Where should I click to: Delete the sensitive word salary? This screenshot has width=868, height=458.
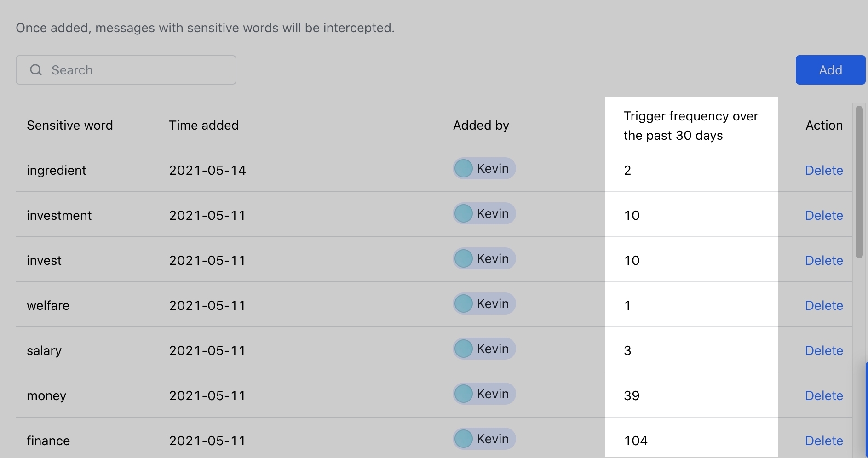(x=824, y=351)
